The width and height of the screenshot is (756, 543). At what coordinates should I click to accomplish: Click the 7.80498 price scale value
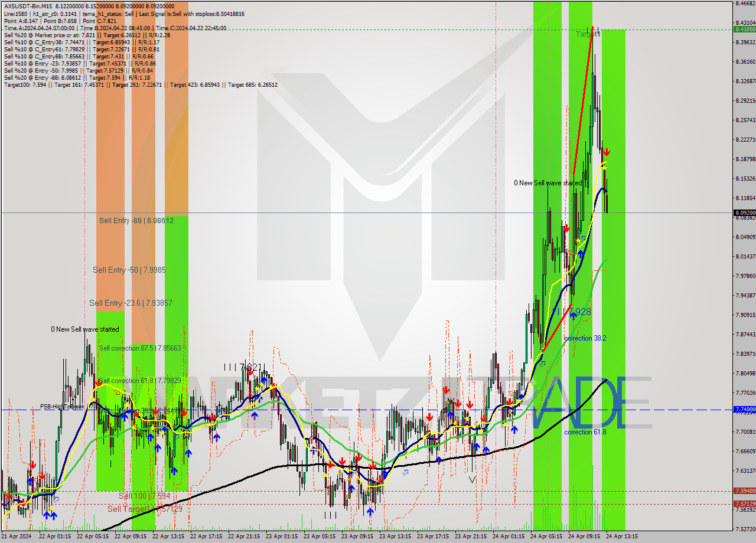745,373
